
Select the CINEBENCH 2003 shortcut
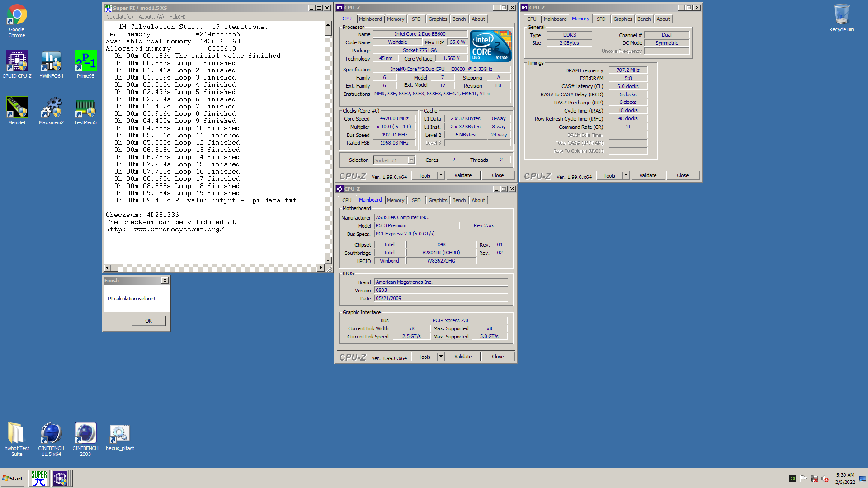point(85,439)
